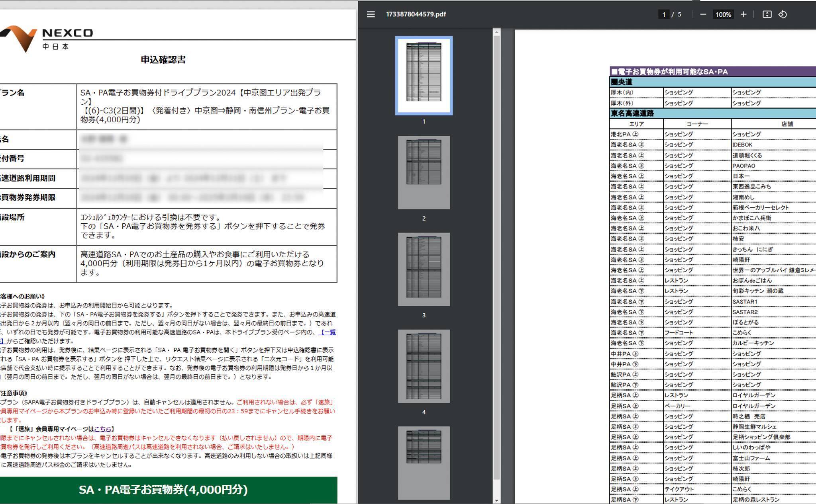Open the 一覧 link for SA・PA list
The image size is (816, 504).
pos(328,332)
